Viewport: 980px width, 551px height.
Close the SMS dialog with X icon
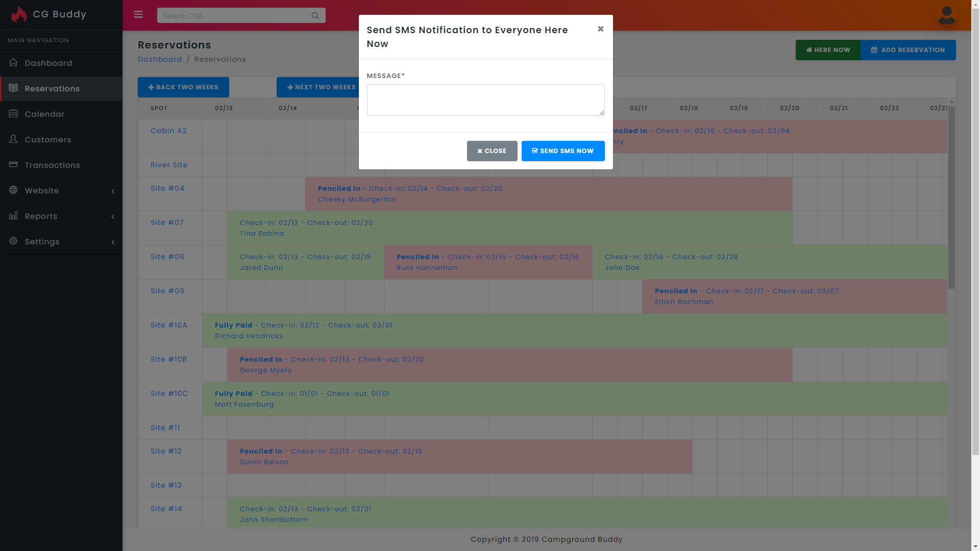click(x=601, y=29)
